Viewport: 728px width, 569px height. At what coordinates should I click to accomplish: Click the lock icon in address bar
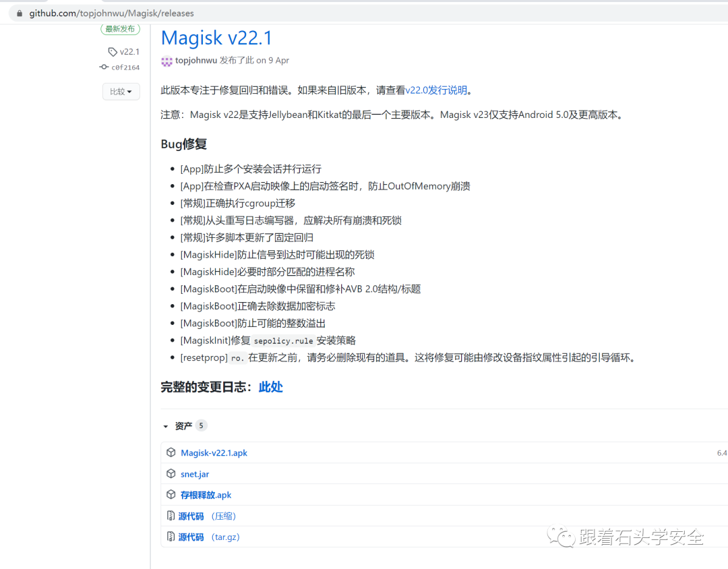pyautogui.click(x=20, y=13)
